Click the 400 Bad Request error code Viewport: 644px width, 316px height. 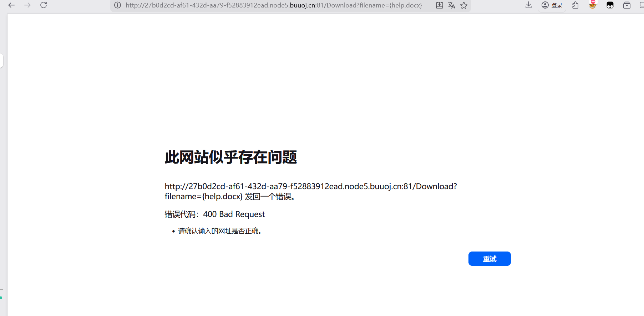234,214
